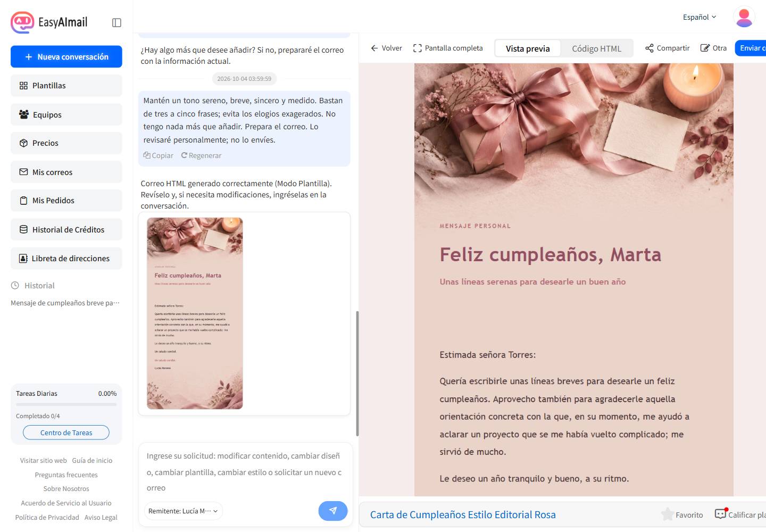Viewport: 766px width, 532px height.
Task: Click the Compartir share icon
Action: click(x=649, y=48)
